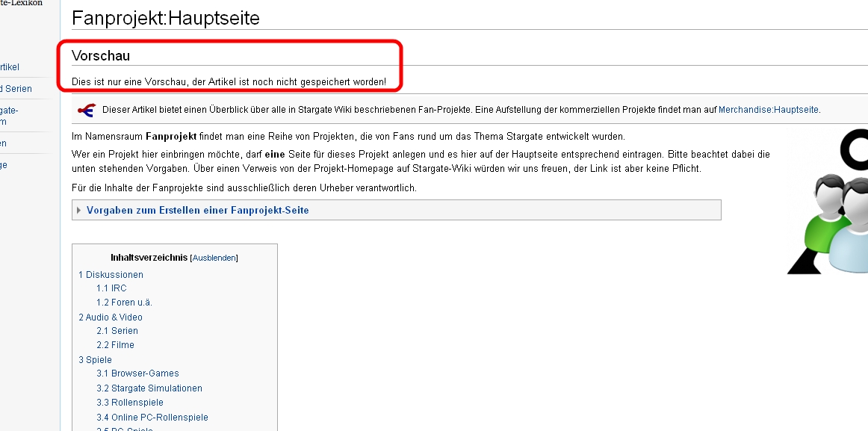Click the red-blue fork icon beside article notice

[x=87, y=110]
